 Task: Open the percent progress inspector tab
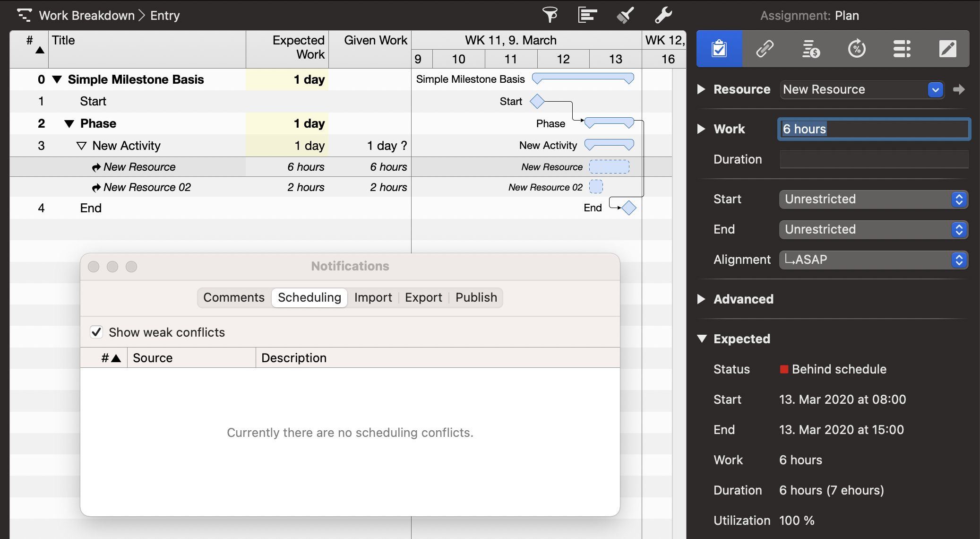(856, 49)
